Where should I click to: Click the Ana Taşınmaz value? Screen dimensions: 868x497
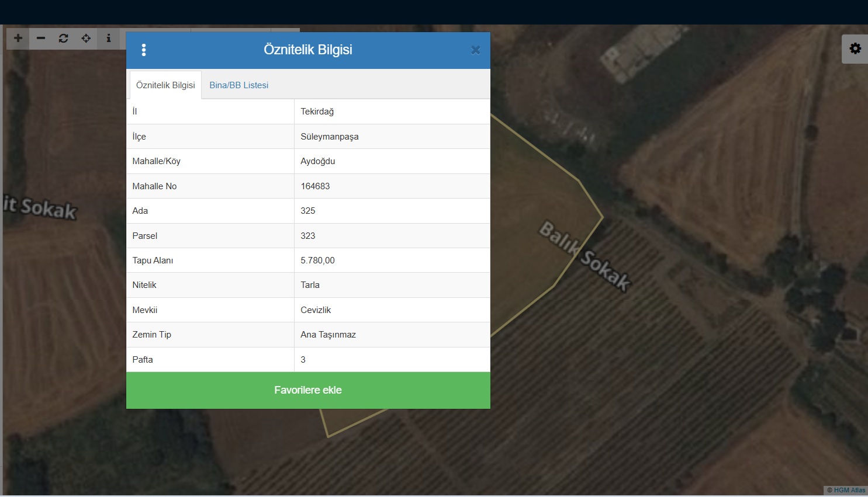(x=328, y=335)
